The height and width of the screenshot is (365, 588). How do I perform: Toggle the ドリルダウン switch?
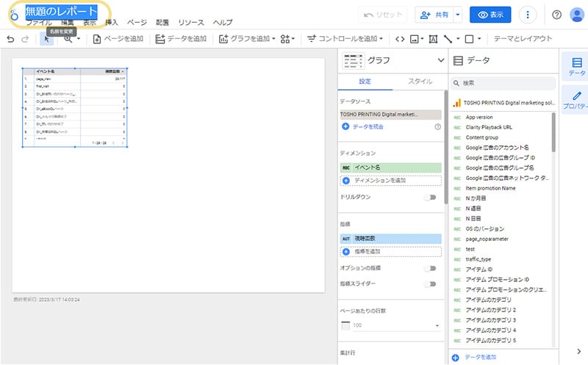click(x=431, y=197)
